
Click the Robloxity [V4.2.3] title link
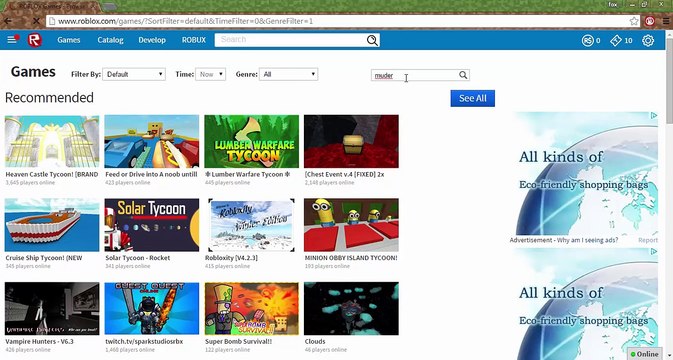point(231,258)
